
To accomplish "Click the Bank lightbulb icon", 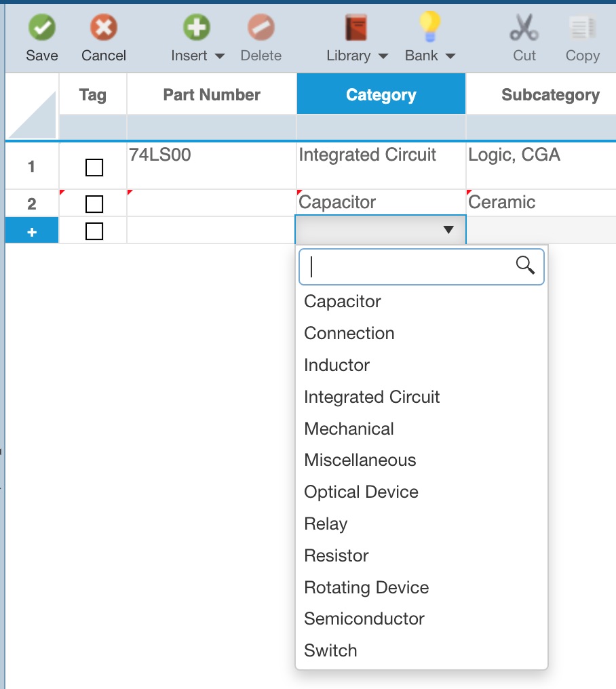I will pyautogui.click(x=429, y=28).
